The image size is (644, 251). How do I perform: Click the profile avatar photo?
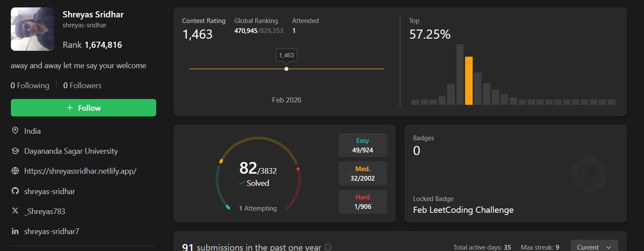click(32, 29)
